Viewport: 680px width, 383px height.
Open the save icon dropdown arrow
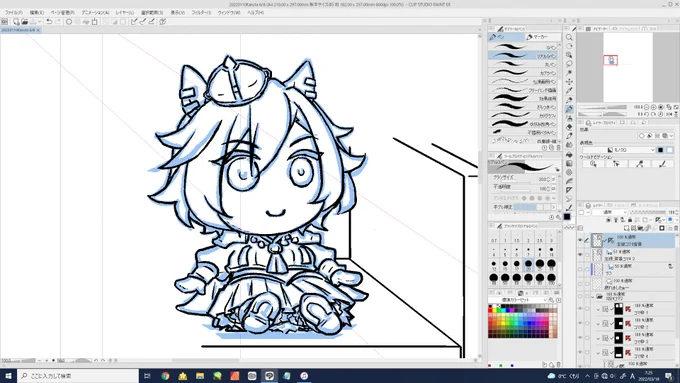click(x=39, y=21)
